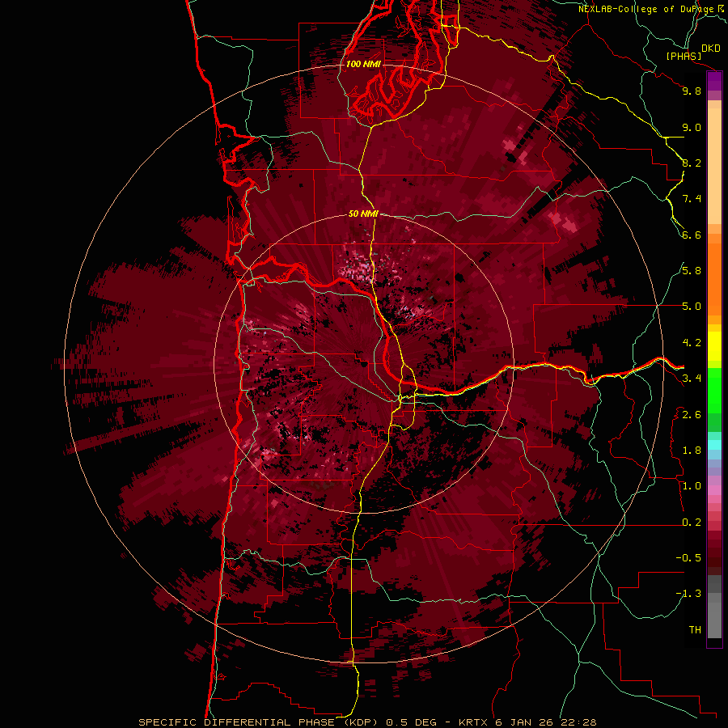
Task: Click the 5.0 scale value
Action: (692, 307)
